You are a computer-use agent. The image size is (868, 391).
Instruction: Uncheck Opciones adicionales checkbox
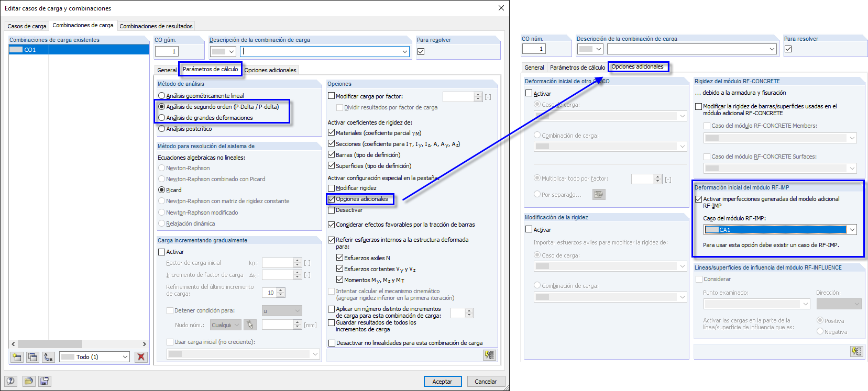[x=331, y=199]
